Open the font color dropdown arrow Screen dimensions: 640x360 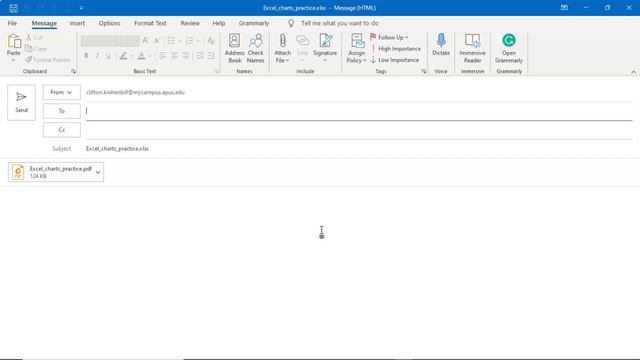pos(150,56)
